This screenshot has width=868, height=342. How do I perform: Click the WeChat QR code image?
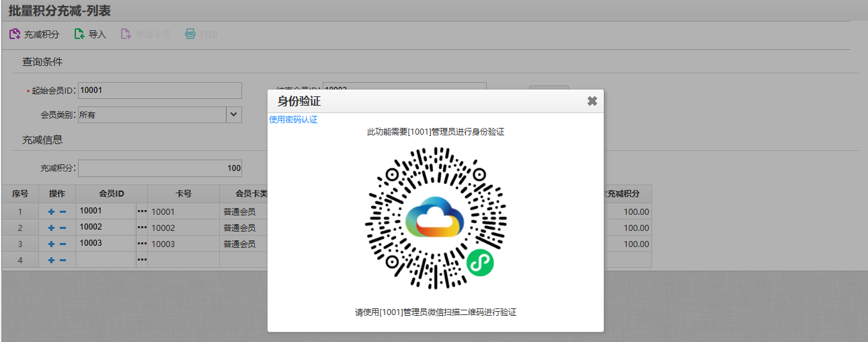tap(436, 218)
